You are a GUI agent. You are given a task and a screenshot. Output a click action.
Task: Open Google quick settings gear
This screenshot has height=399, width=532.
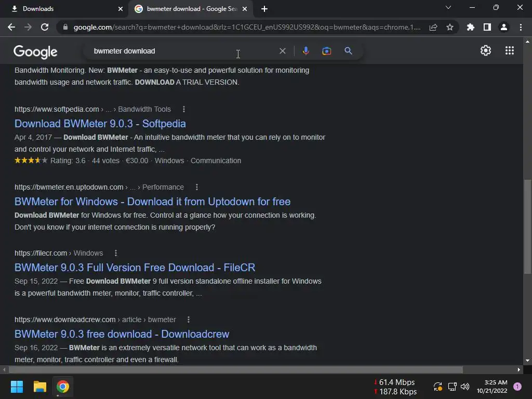tap(486, 50)
